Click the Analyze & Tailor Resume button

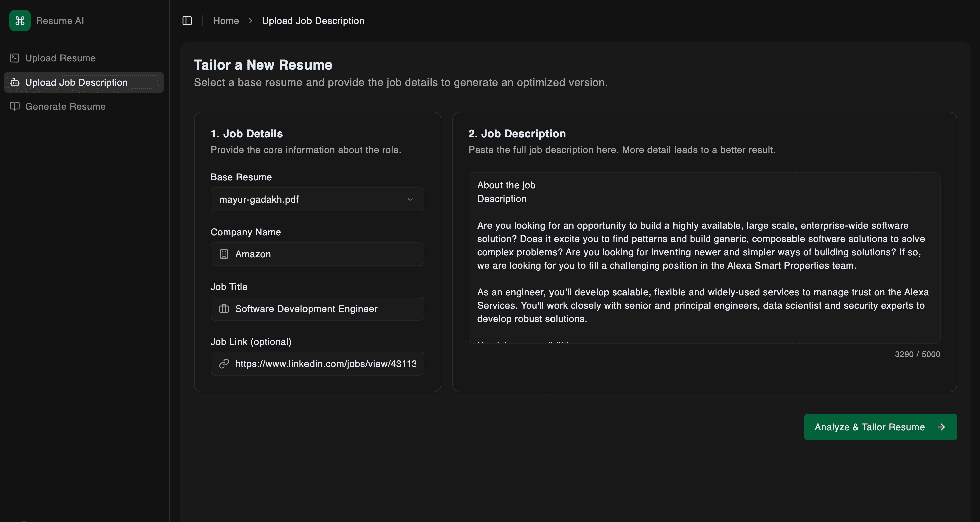880,427
